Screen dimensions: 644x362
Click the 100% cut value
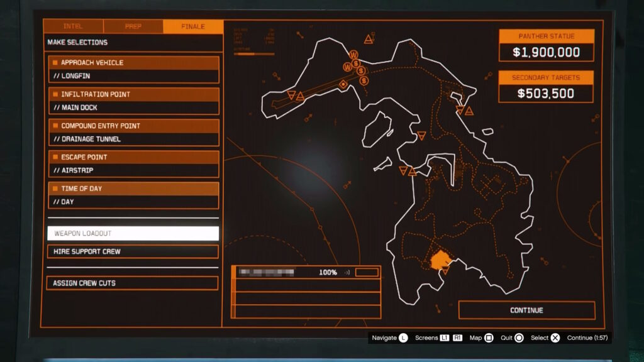point(328,273)
